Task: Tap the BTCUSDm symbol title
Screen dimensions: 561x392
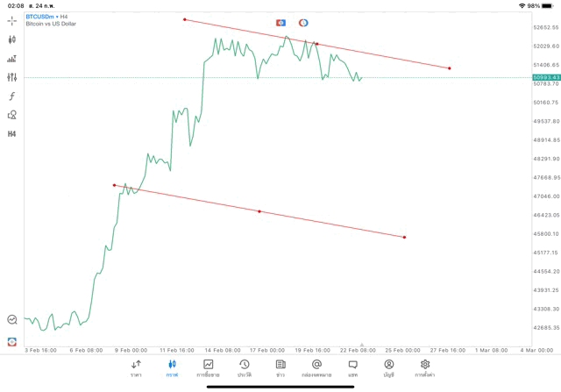Action: click(x=41, y=17)
